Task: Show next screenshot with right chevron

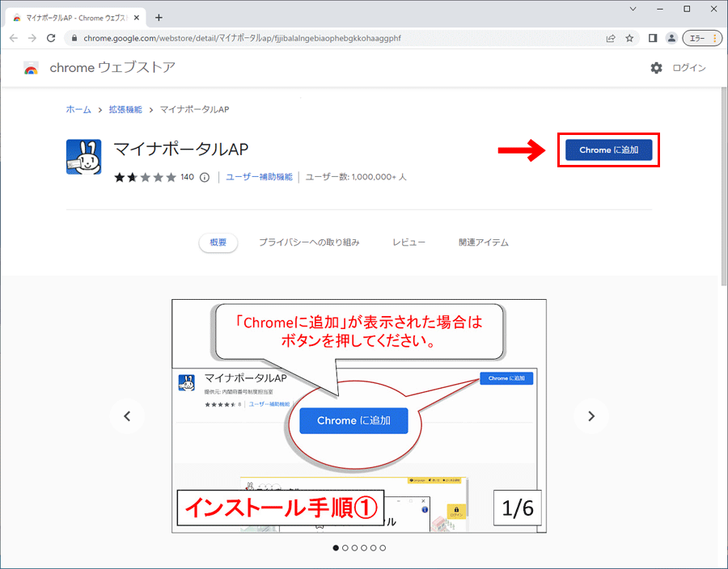Action: tap(591, 416)
